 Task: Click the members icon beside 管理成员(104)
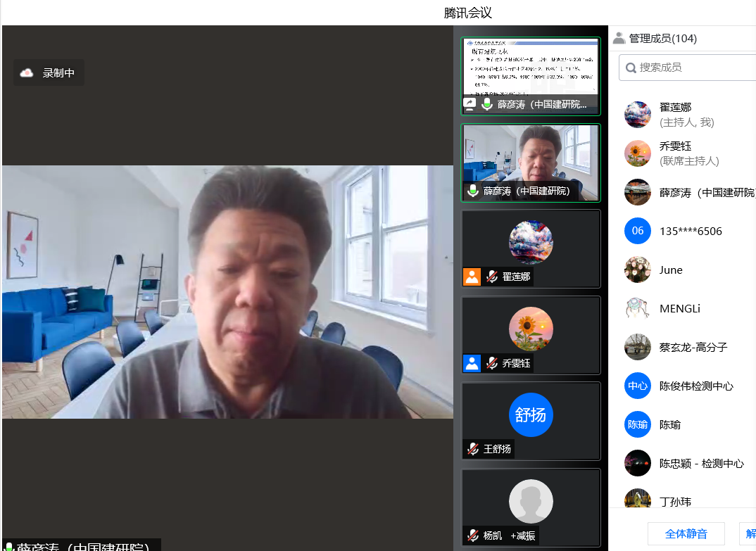point(619,39)
